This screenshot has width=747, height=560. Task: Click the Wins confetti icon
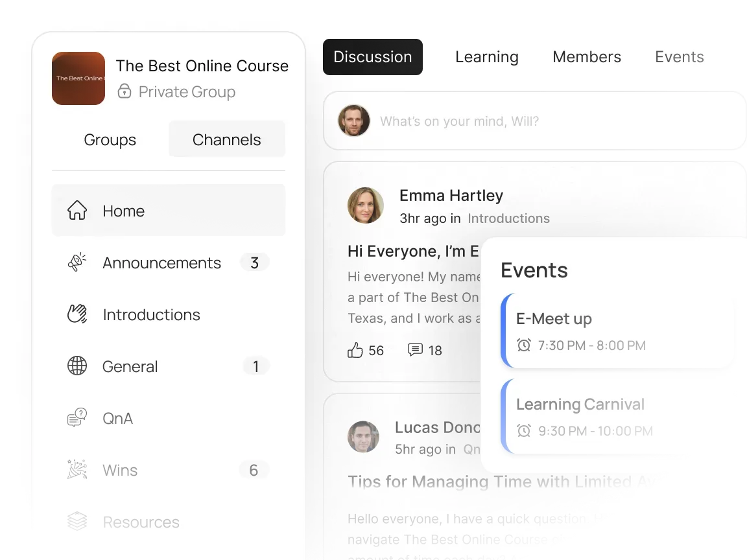coord(77,469)
